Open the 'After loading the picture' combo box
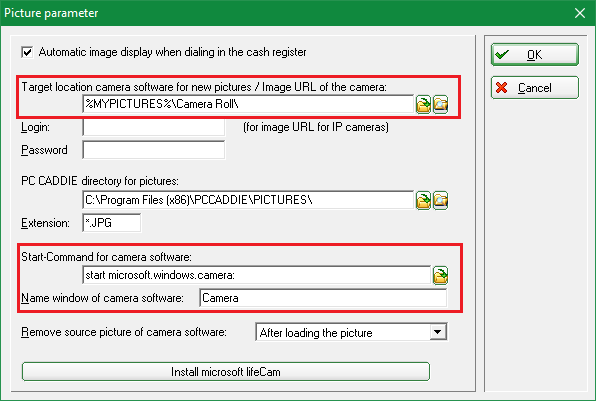Viewport: 596px width, 401px height. click(x=351, y=332)
